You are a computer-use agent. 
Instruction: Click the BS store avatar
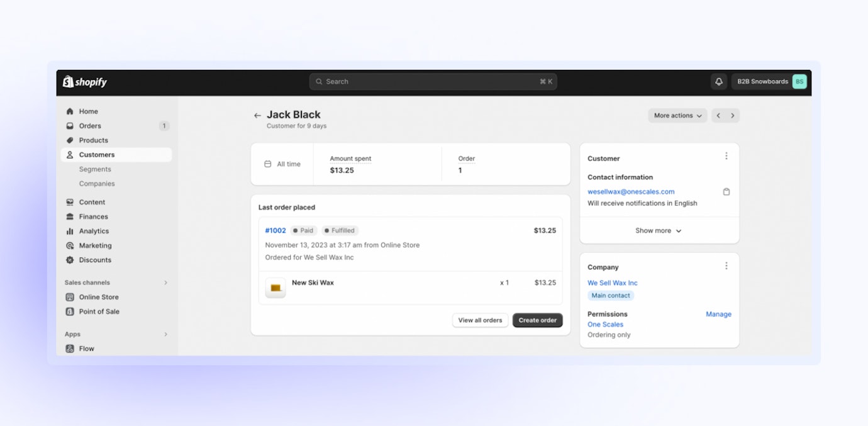click(x=799, y=81)
